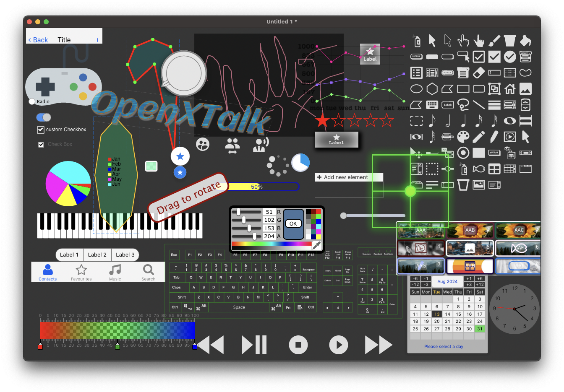Toggle the blue on/off switch
Image resolution: width=564 pixels, height=392 pixels.
click(44, 117)
